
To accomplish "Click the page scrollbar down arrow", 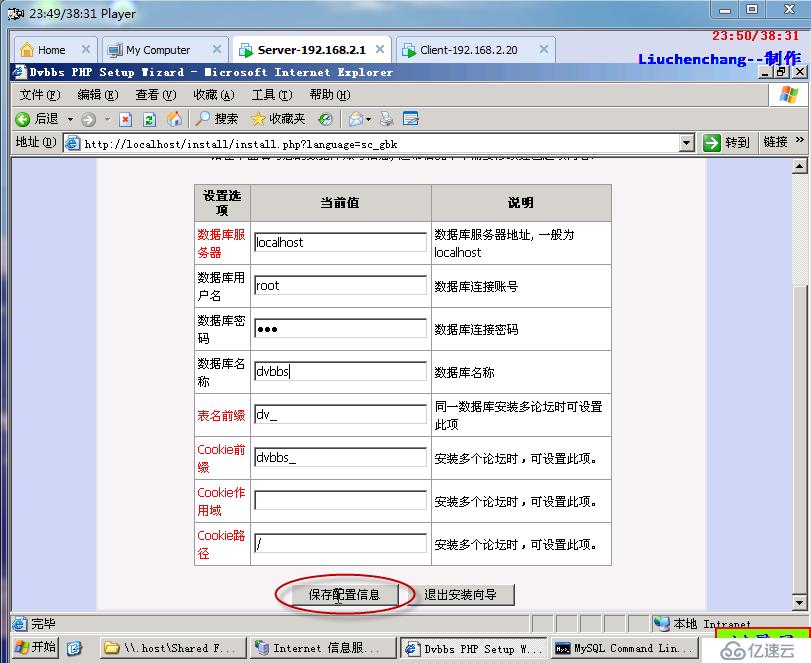I will point(800,602).
